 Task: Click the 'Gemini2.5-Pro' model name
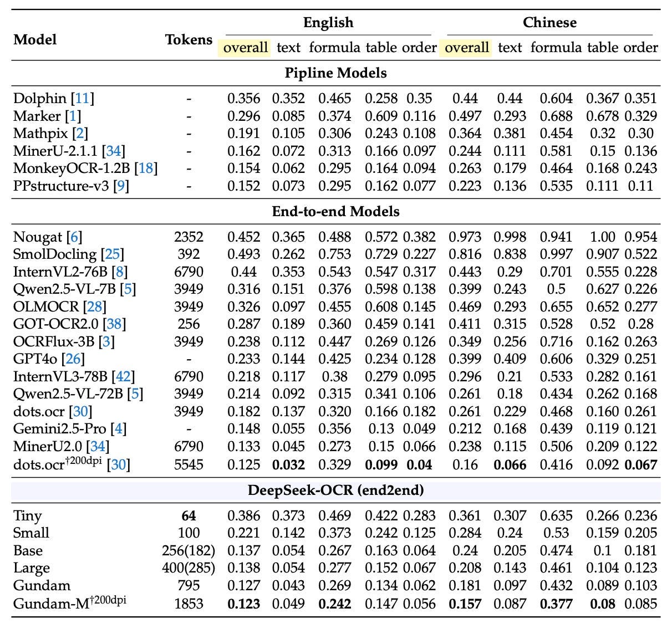click(x=60, y=429)
